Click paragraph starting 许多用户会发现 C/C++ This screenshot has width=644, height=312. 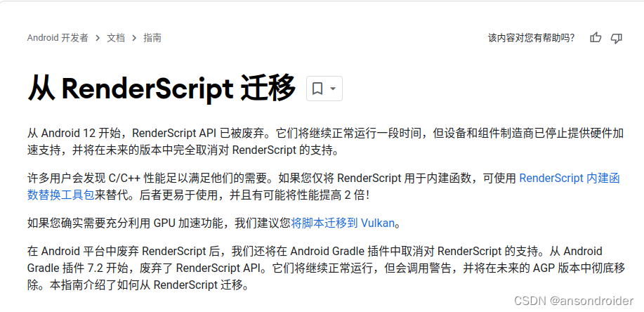(323, 187)
